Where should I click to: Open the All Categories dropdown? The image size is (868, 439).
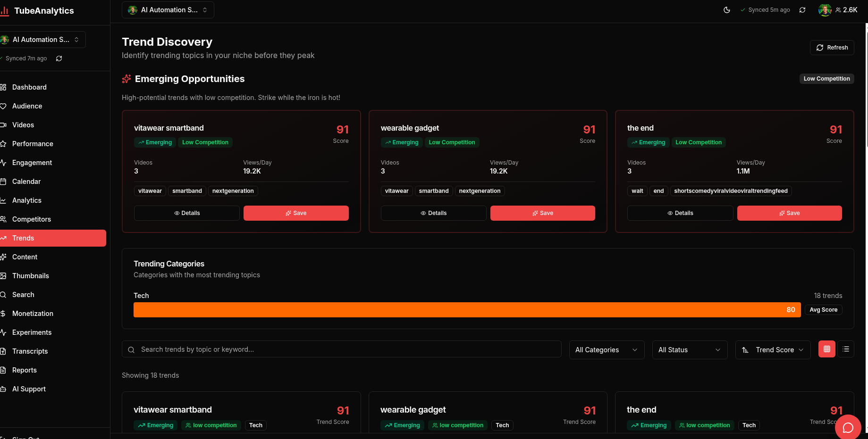click(606, 349)
